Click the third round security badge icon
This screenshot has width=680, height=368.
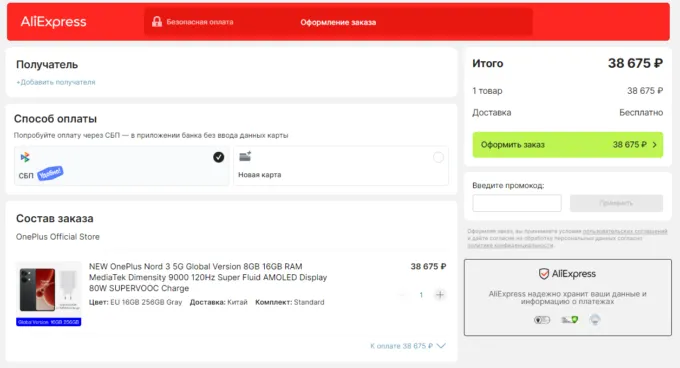click(x=595, y=320)
